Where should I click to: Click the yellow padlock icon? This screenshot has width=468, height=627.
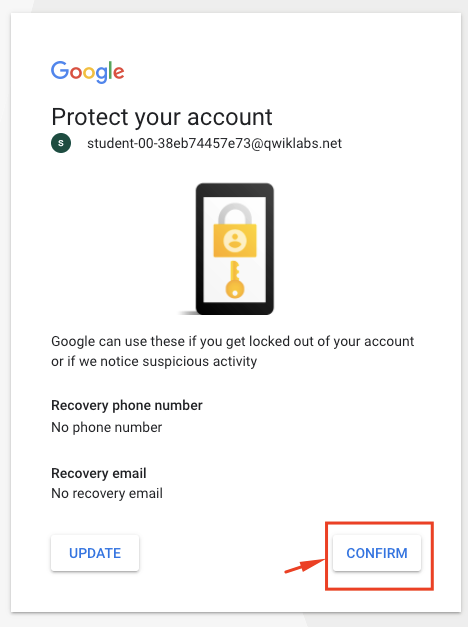235,231
